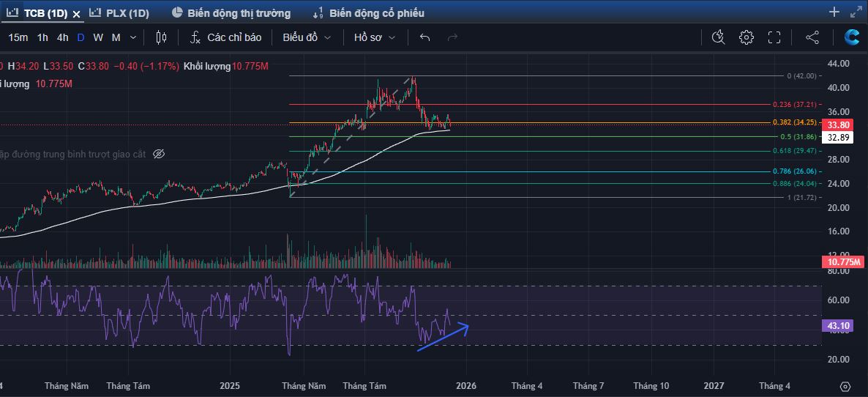Add a new tab with plus icon
The height and width of the screenshot is (397, 868).
834,12
